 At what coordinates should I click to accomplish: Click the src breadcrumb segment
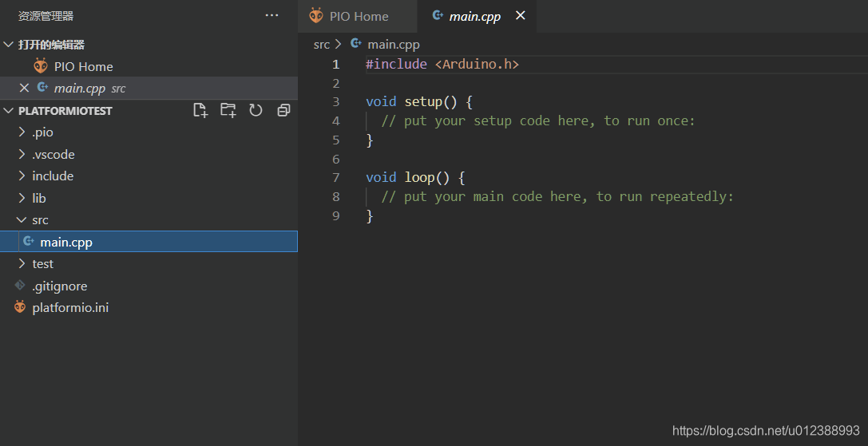pyautogui.click(x=321, y=44)
